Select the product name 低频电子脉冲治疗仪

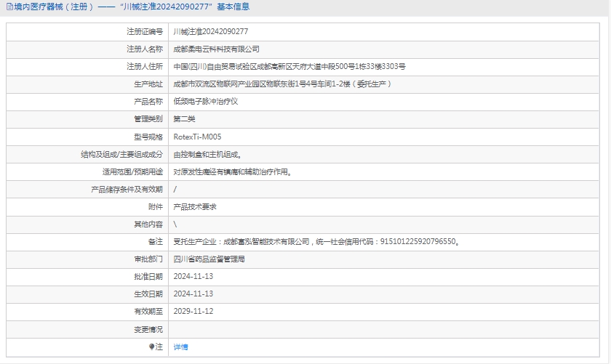point(206,102)
